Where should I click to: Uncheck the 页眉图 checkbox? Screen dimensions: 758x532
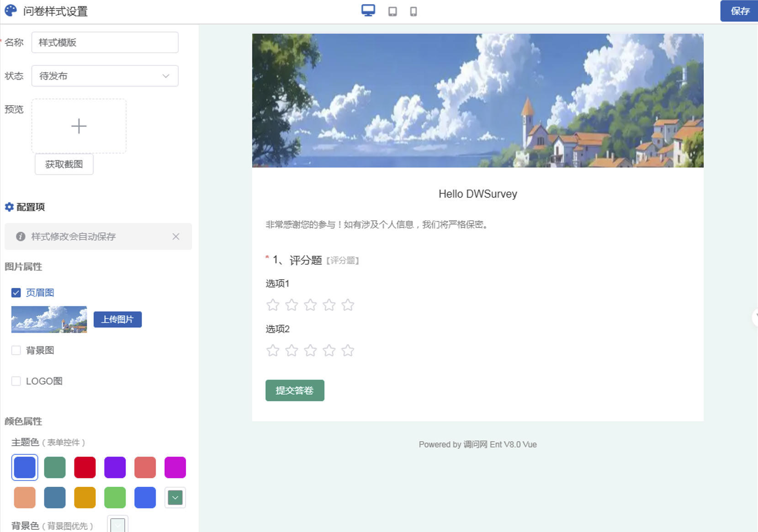point(16,293)
